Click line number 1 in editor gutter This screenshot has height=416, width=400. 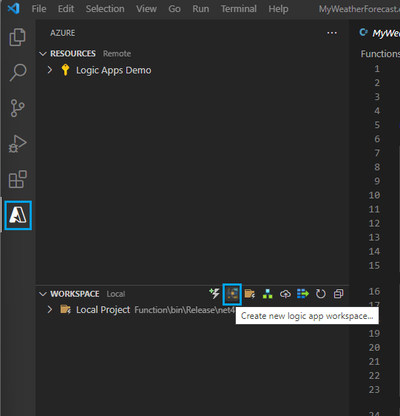point(377,69)
